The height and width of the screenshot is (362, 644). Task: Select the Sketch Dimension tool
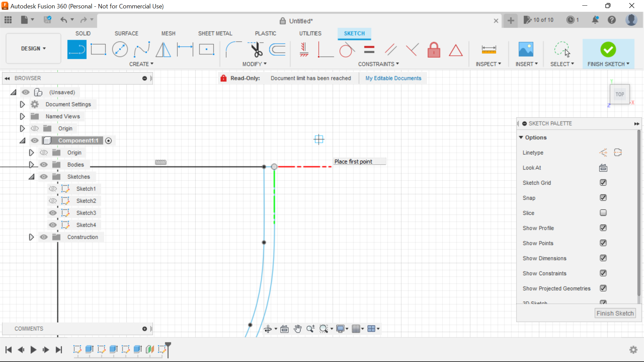(x=489, y=49)
